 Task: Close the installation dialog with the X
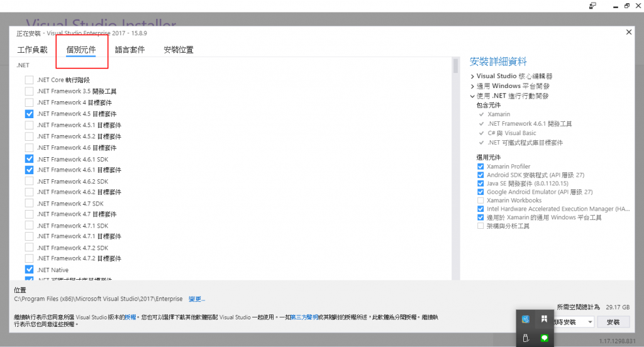pos(629,32)
